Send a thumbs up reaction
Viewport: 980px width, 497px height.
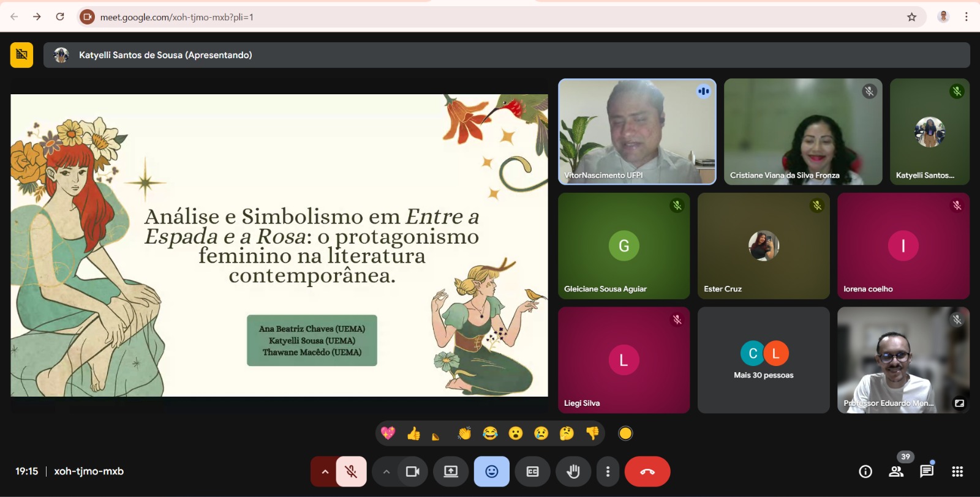(x=413, y=433)
